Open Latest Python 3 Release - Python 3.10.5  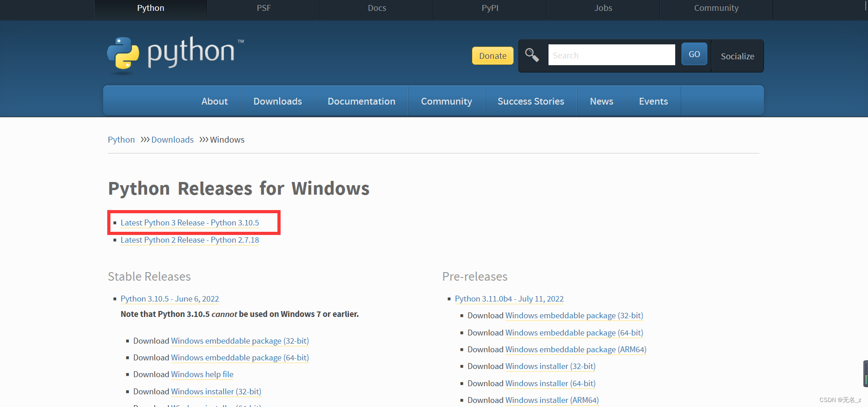(190, 223)
